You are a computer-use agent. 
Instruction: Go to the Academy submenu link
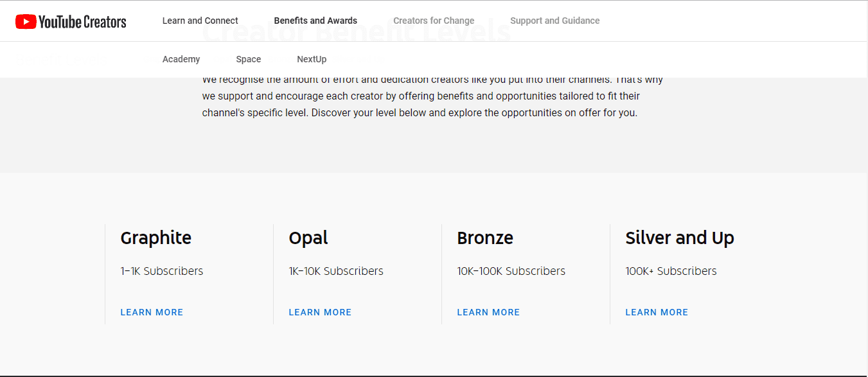181,59
